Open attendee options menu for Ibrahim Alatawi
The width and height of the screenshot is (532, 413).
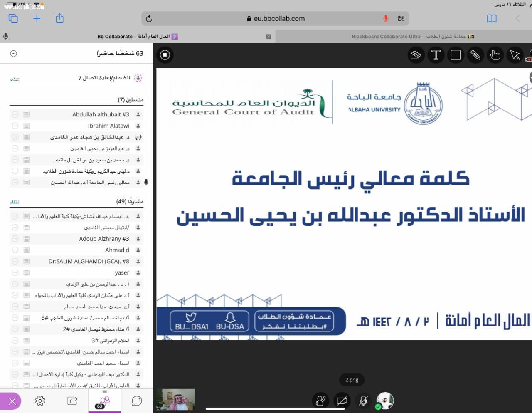point(15,126)
